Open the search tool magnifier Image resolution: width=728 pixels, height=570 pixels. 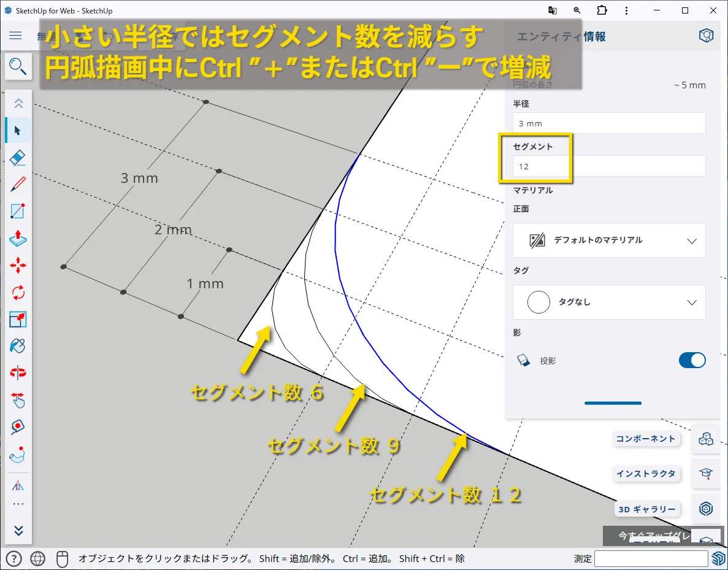click(x=18, y=66)
